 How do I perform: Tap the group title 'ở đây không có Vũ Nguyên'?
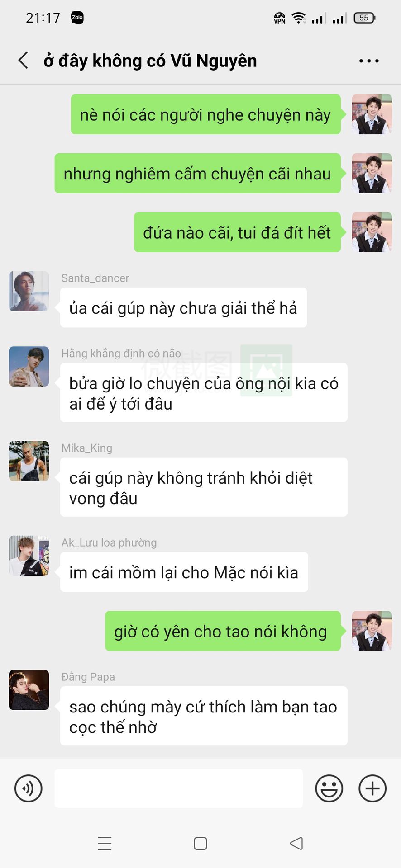pyautogui.click(x=150, y=61)
